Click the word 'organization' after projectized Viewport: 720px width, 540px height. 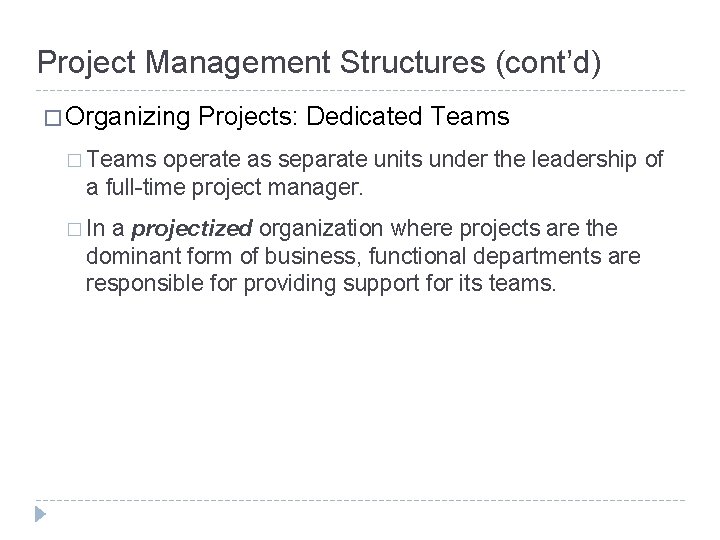[x=321, y=229]
